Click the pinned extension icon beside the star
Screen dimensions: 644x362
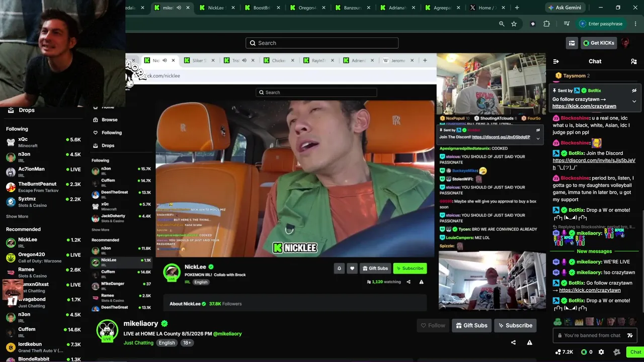point(533,24)
